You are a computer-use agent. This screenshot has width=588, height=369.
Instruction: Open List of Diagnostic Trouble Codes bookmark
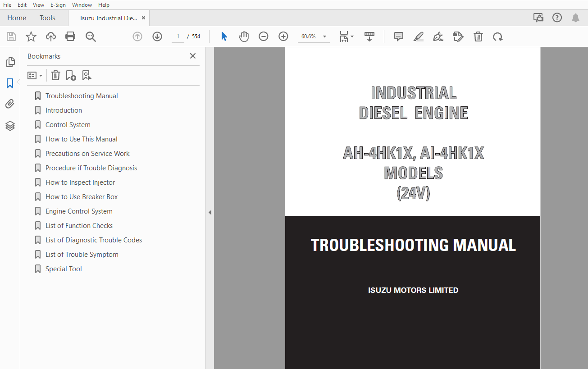tap(94, 240)
